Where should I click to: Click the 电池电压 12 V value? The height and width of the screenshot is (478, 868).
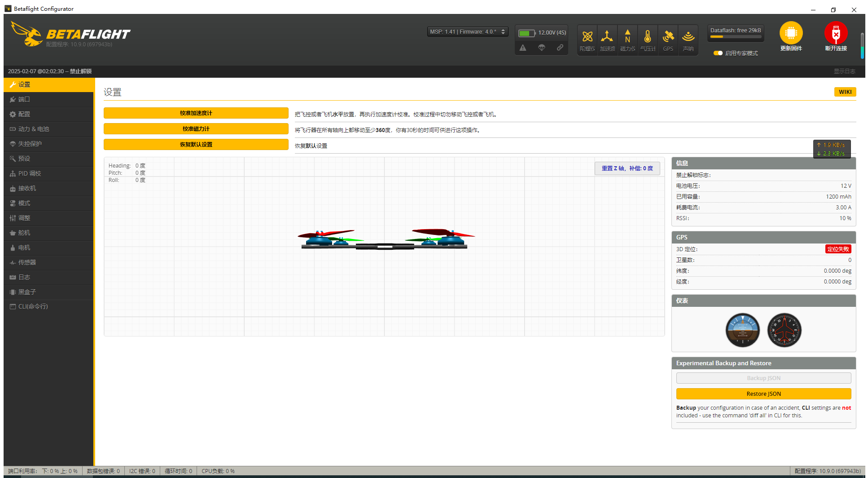(x=846, y=186)
